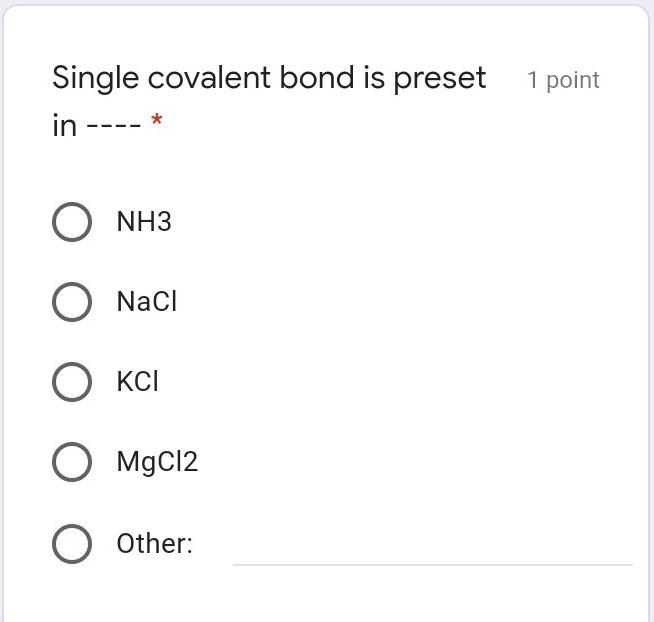Mark the MgCl2 radio option
Screen dimensions: 654x622
coord(72,462)
